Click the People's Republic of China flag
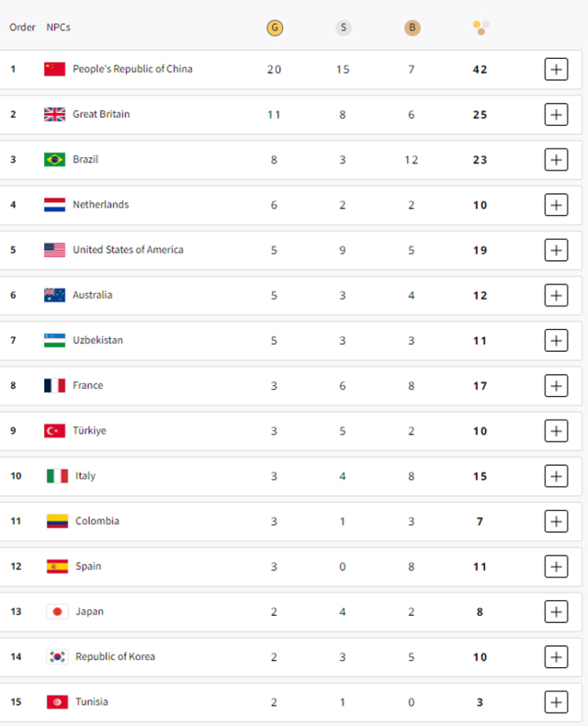Image resolution: width=588 pixels, height=726 pixels. tap(54, 69)
